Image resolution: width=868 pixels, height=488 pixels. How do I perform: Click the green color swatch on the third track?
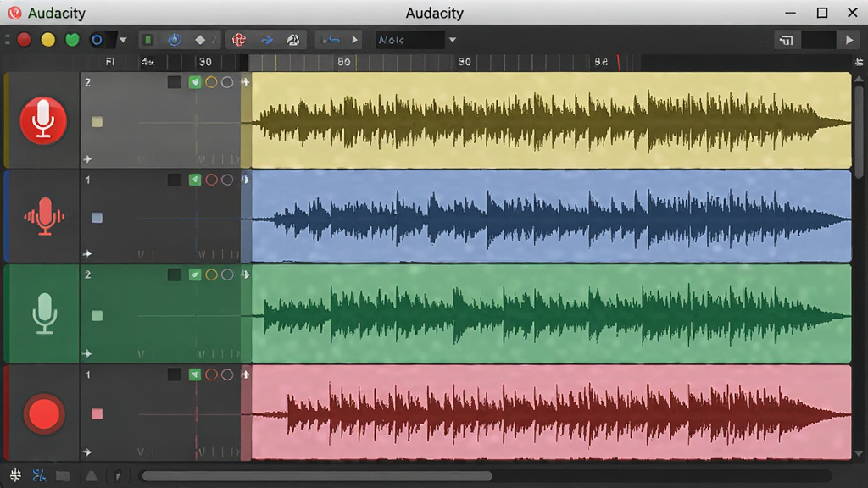click(97, 316)
